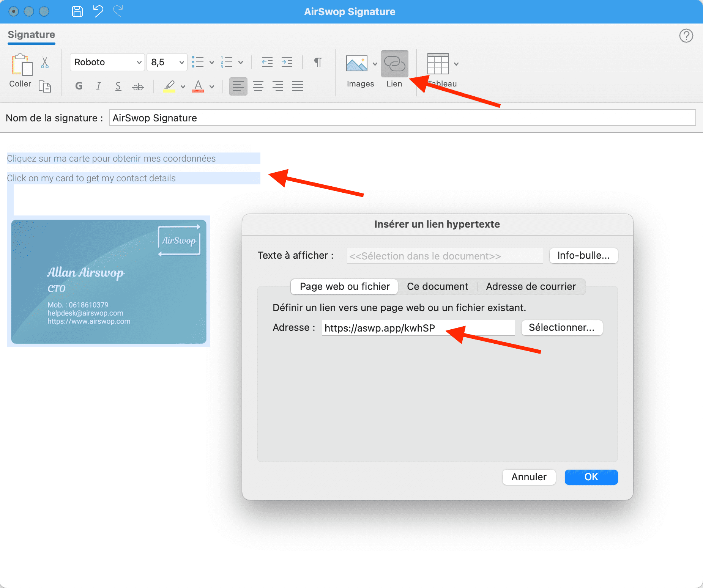703x588 pixels.
Task: Justify text alignment
Action: coord(298,86)
